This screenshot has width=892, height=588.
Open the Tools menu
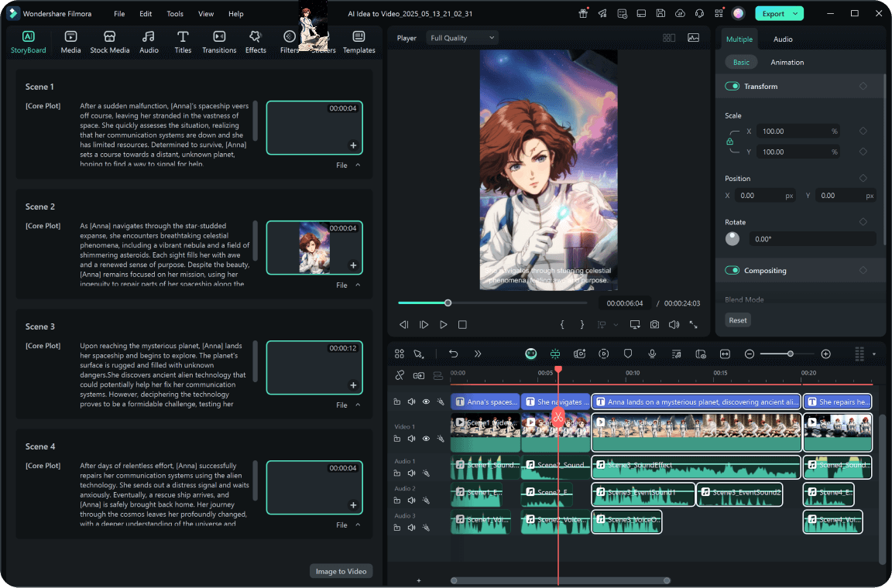(x=175, y=14)
